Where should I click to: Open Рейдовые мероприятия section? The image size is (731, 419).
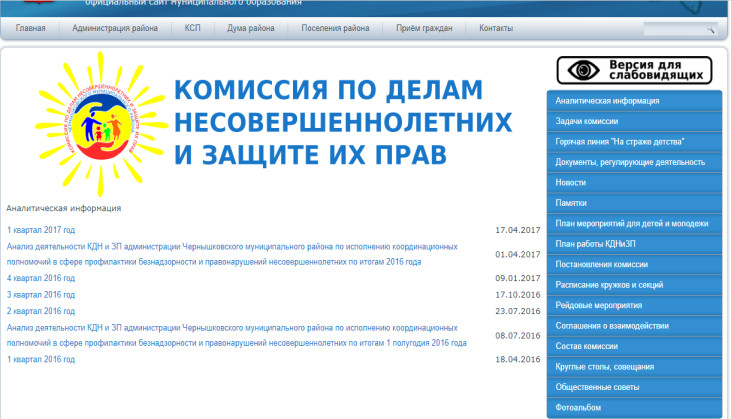[x=634, y=305]
